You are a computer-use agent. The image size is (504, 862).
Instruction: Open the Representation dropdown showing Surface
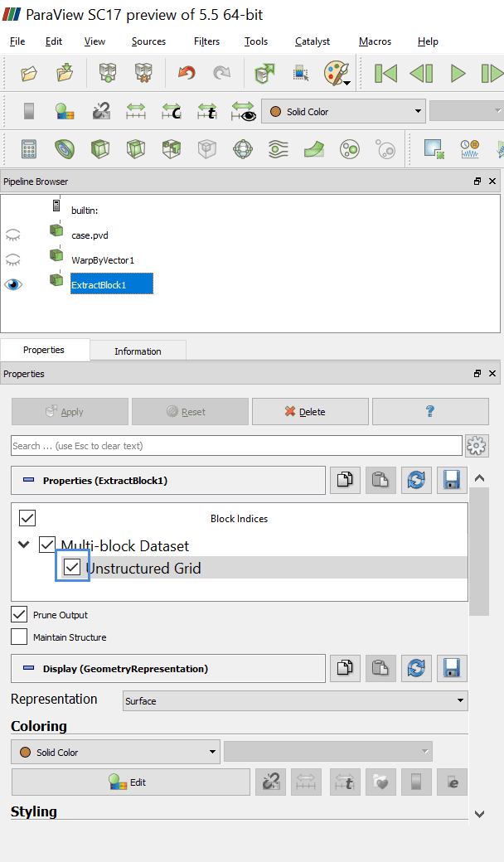click(x=294, y=701)
